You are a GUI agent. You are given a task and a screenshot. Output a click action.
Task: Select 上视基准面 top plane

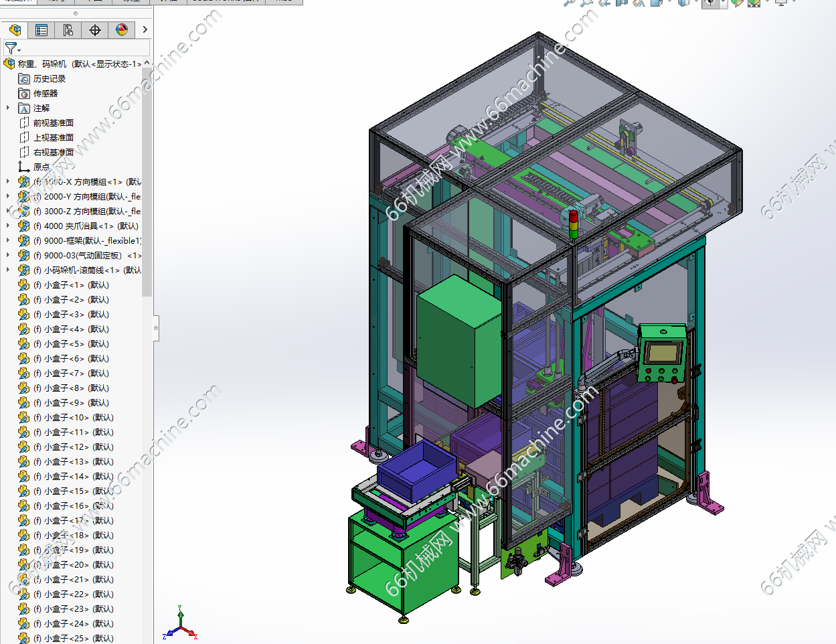click(53, 138)
